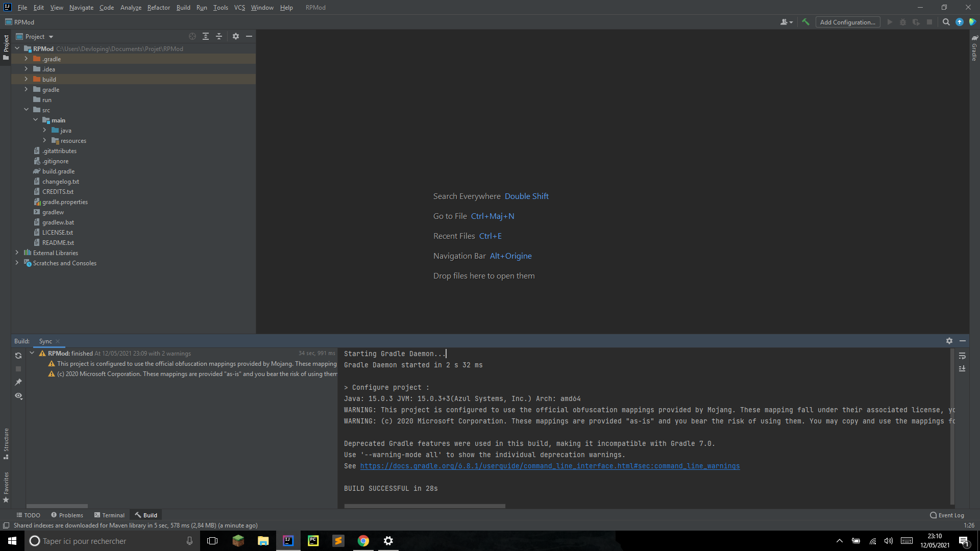Click pin tab icon in Build panel
This screenshot has height=551, width=980.
(x=18, y=382)
